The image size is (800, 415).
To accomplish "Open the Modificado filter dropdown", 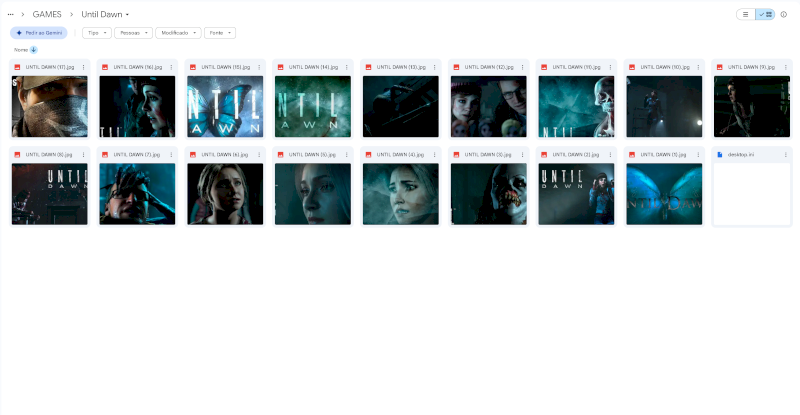I will pos(178,33).
